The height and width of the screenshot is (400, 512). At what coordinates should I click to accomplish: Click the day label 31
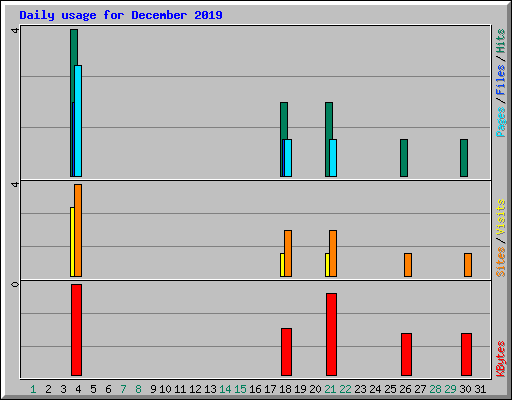(480, 389)
